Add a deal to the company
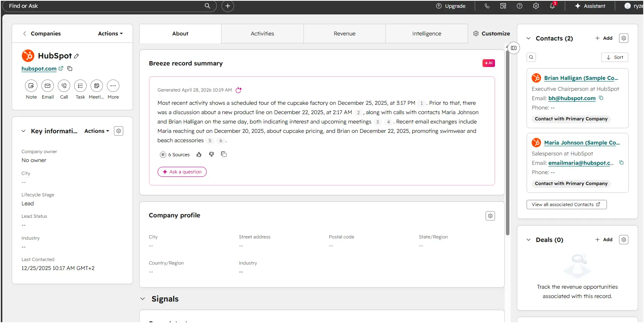Image resolution: width=644 pixels, height=323 pixels. pyautogui.click(x=604, y=240)
